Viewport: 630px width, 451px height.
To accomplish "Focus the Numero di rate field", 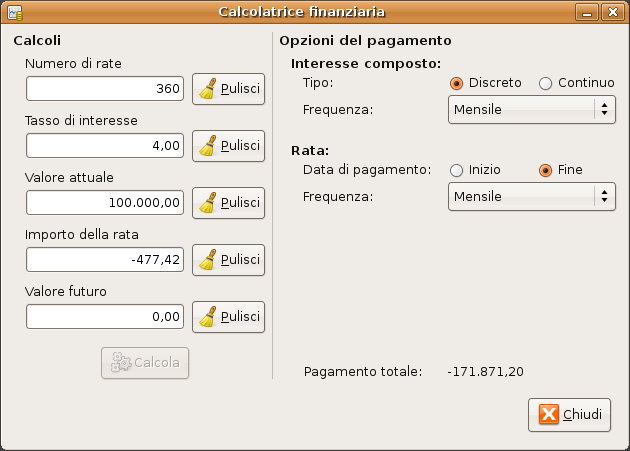I will [x=105, y=88].
